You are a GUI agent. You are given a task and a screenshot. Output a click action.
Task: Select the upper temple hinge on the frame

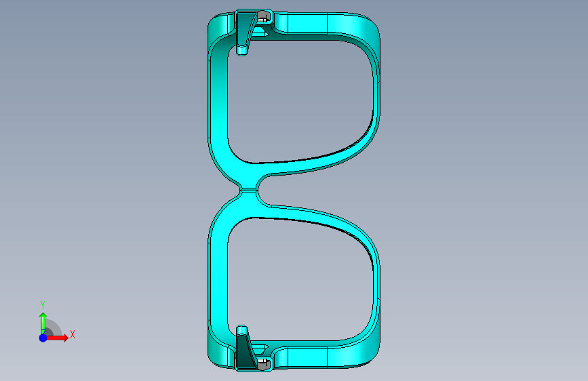click(x=246, y=33)
